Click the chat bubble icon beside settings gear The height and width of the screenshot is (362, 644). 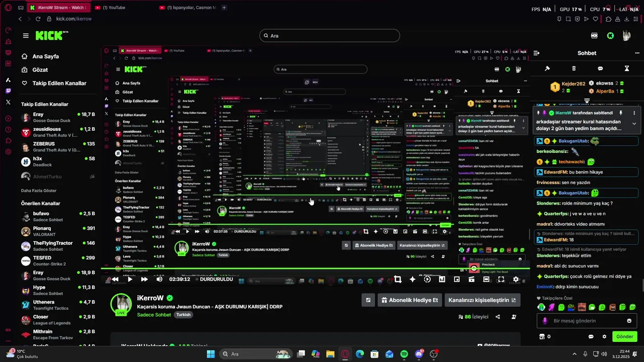[591, 336]
